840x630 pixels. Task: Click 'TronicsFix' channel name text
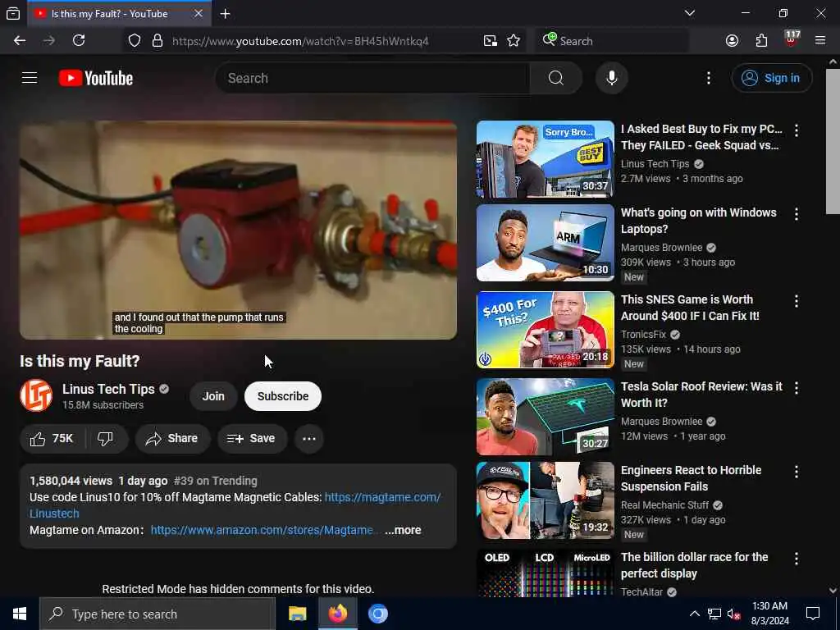point(643,335)
